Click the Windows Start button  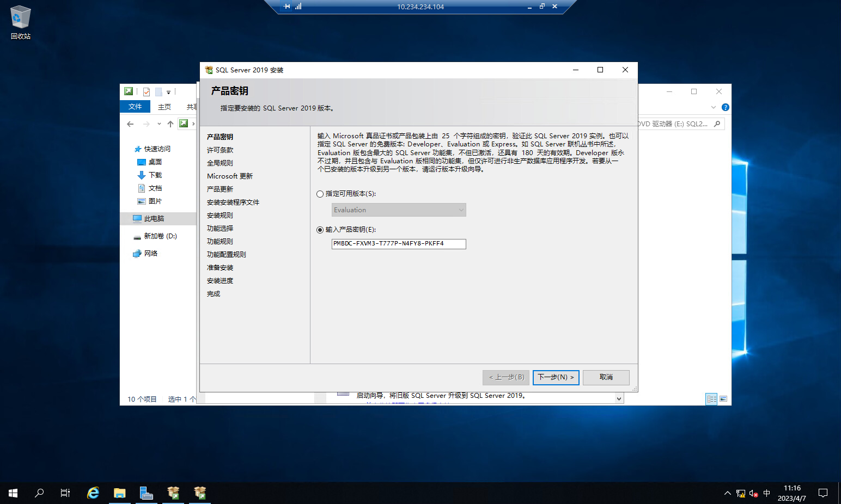tap(13, 493)
